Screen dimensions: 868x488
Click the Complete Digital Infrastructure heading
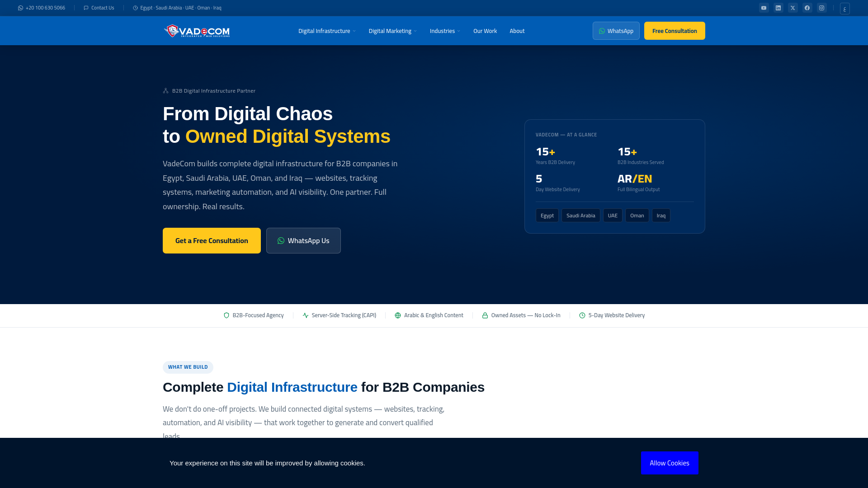click(324, 387)
